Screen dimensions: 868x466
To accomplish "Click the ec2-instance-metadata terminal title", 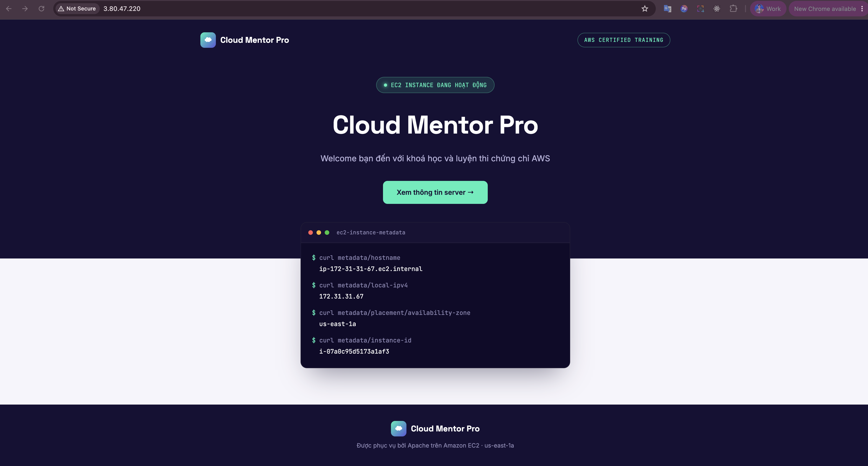I will [x=371, y=233].
